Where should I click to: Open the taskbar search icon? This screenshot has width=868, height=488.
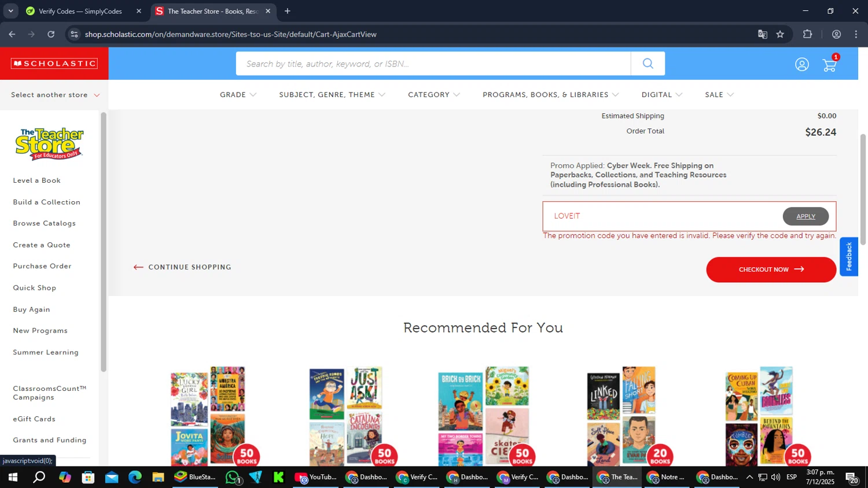(x=39, y=477)
